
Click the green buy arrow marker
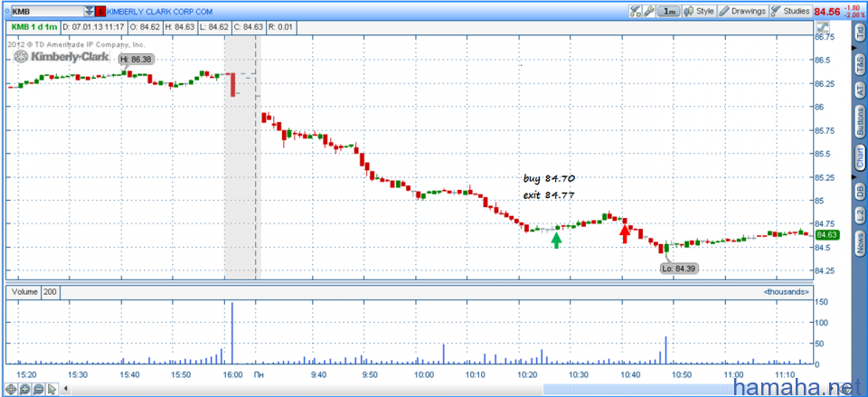[x=557, y=240]
